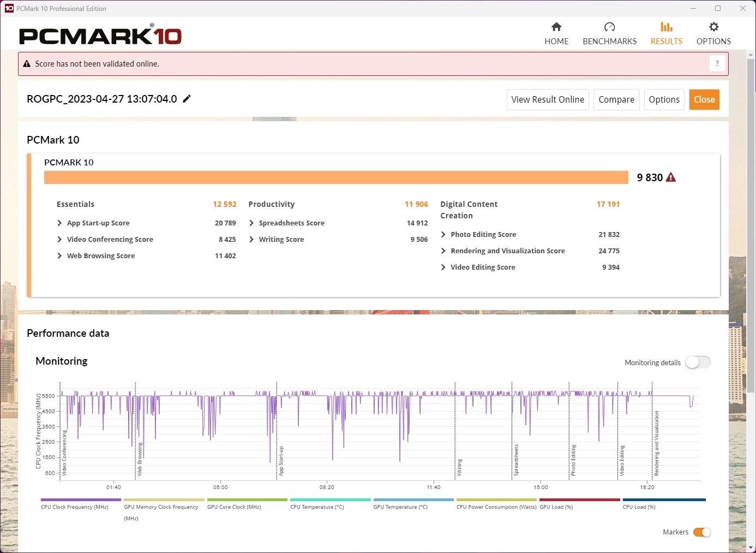
Task: Expand the Video Conferencing Score row
Action: tap(59, 240)
